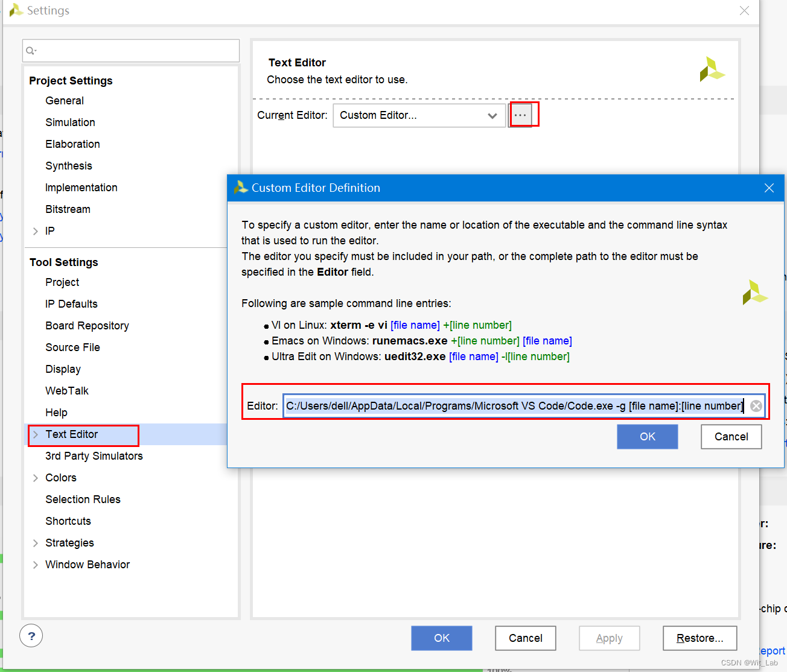
Task: Click the question mark help button
Action: (x=31, y=636)
